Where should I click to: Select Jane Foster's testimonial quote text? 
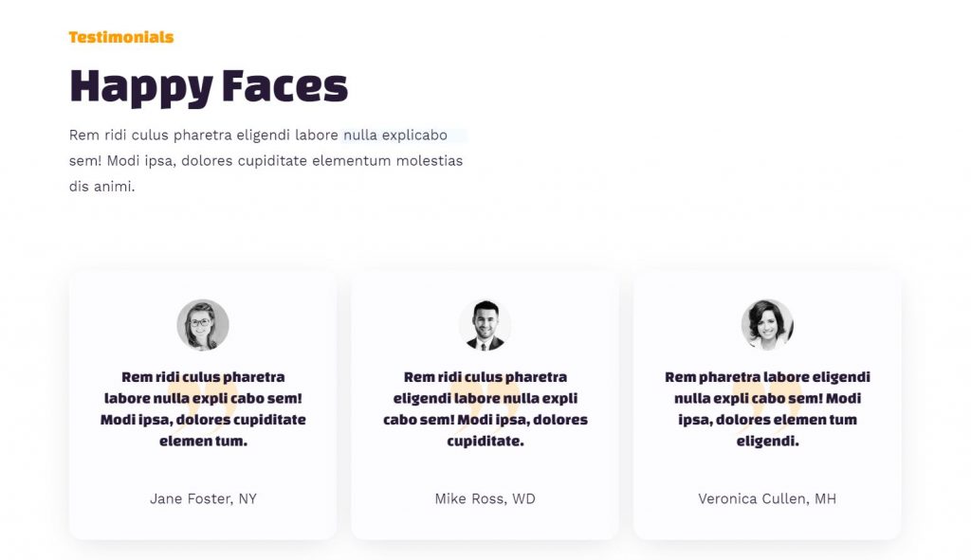pyautogui.click(x=203, y=409)
